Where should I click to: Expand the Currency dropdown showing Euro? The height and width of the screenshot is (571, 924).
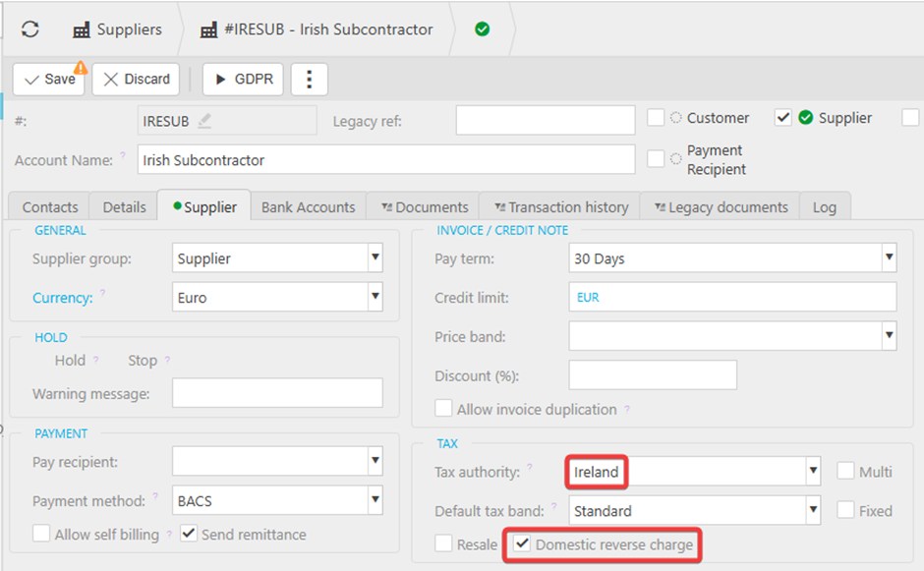[x=375, y=297]
